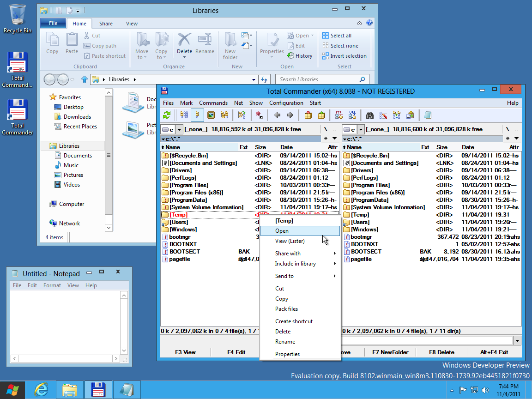Click the F4 Edit button

236,352
